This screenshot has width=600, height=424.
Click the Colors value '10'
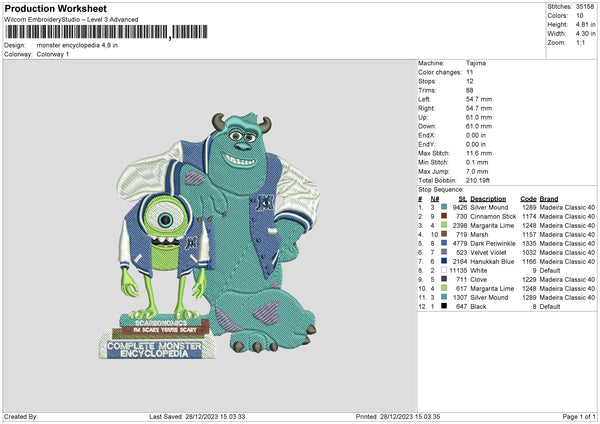[x=579, y=16]
